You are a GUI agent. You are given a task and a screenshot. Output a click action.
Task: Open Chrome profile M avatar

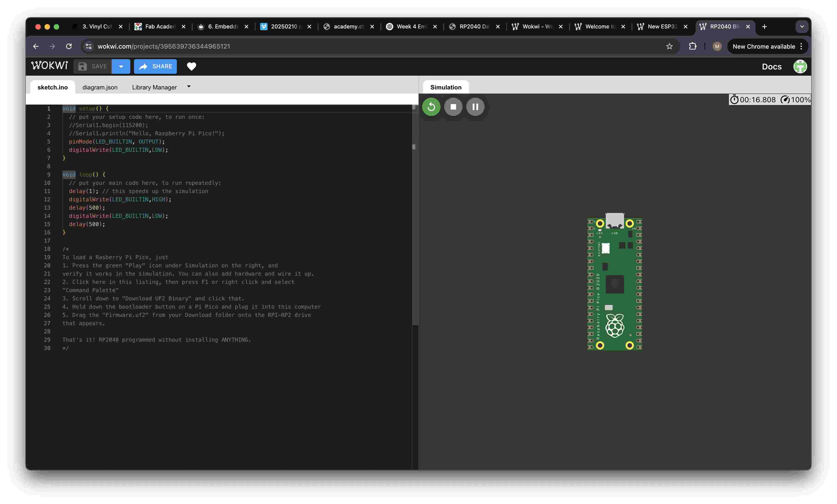click(x=717, y=46)
